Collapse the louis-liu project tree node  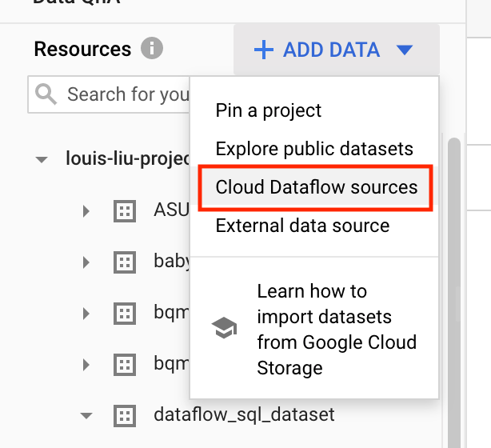pos(42,159)
